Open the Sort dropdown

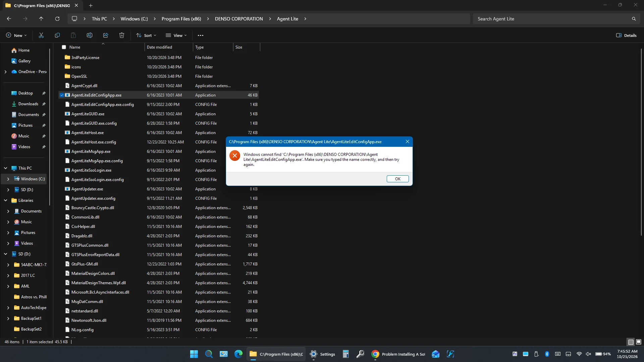pos(146,35)
